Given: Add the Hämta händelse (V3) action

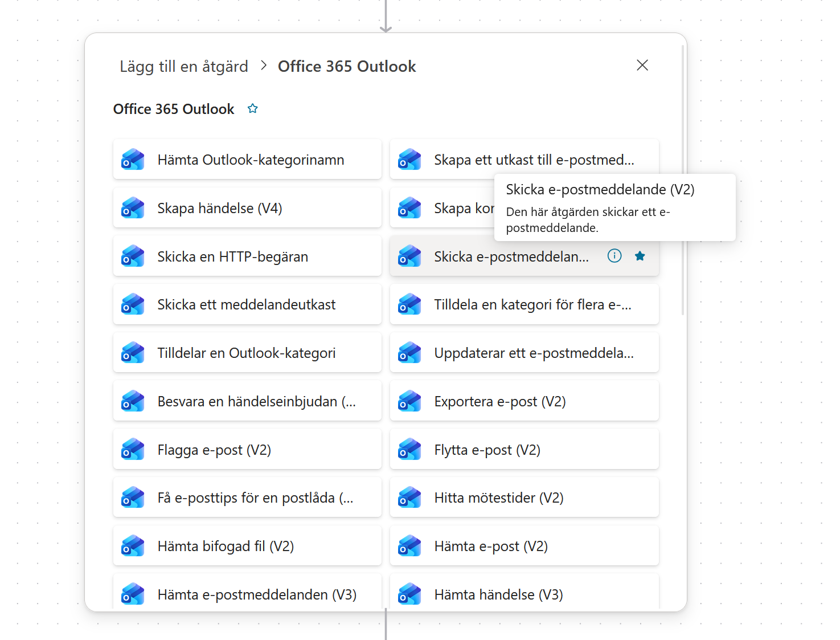Looking at the screenshot, I should pyautogui.click(x=524, y=593).
